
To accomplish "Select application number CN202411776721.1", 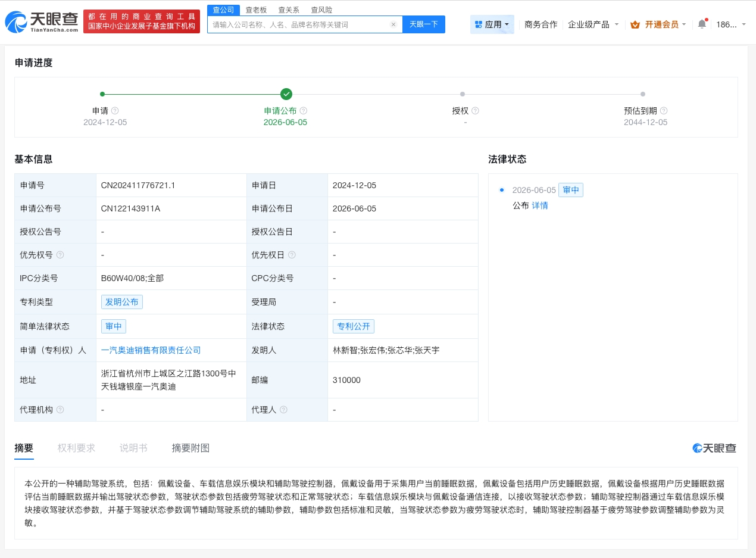I will pyautogui.click(x=138, y=185).
